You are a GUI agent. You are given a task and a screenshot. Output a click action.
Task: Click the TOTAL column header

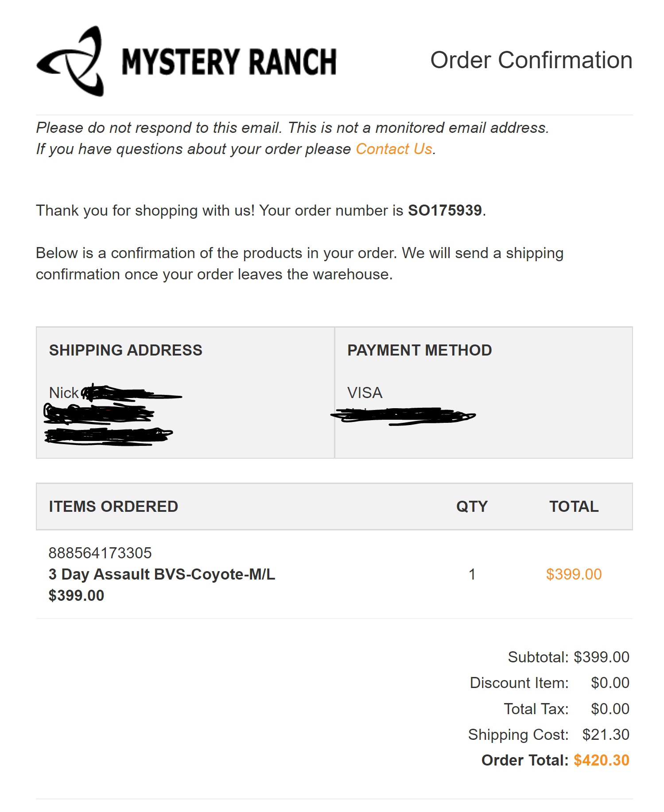574,507
